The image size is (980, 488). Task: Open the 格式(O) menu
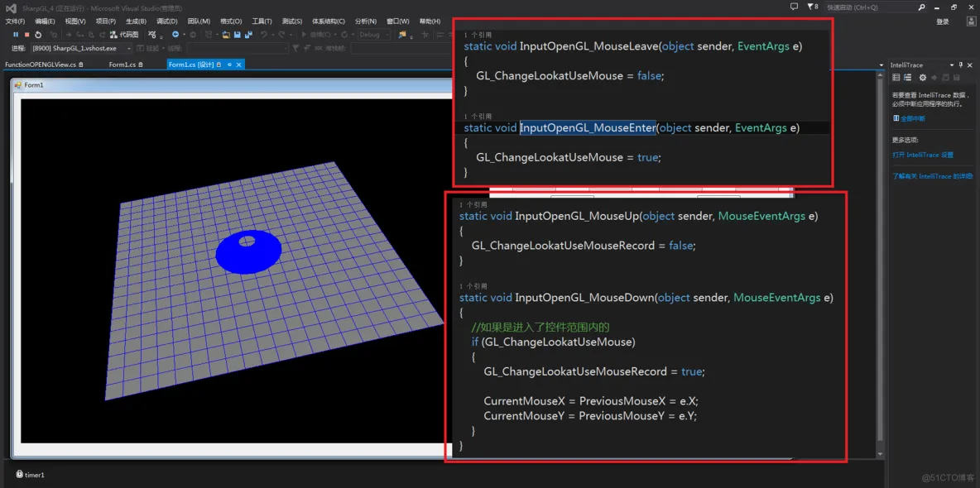pos(231,22)
